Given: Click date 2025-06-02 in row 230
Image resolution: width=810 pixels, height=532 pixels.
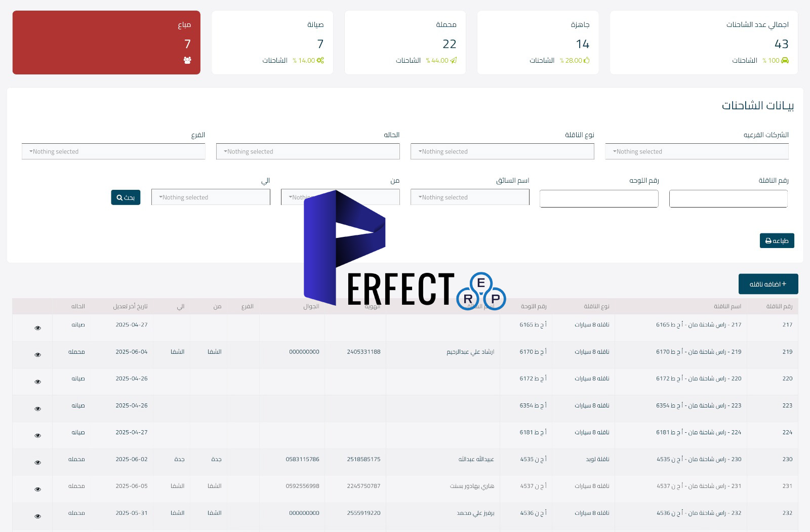Looking at the screenshot, I should [132, 459].
